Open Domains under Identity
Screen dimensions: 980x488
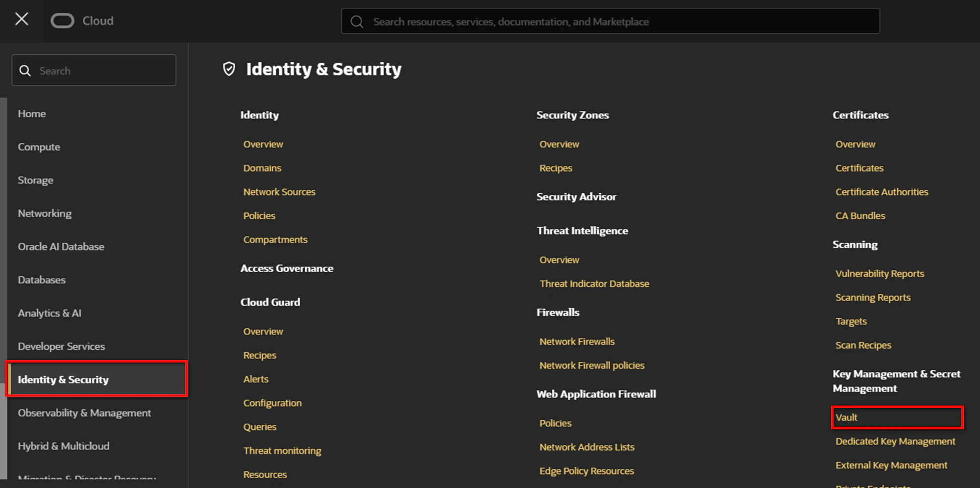(x=262, y=168)
